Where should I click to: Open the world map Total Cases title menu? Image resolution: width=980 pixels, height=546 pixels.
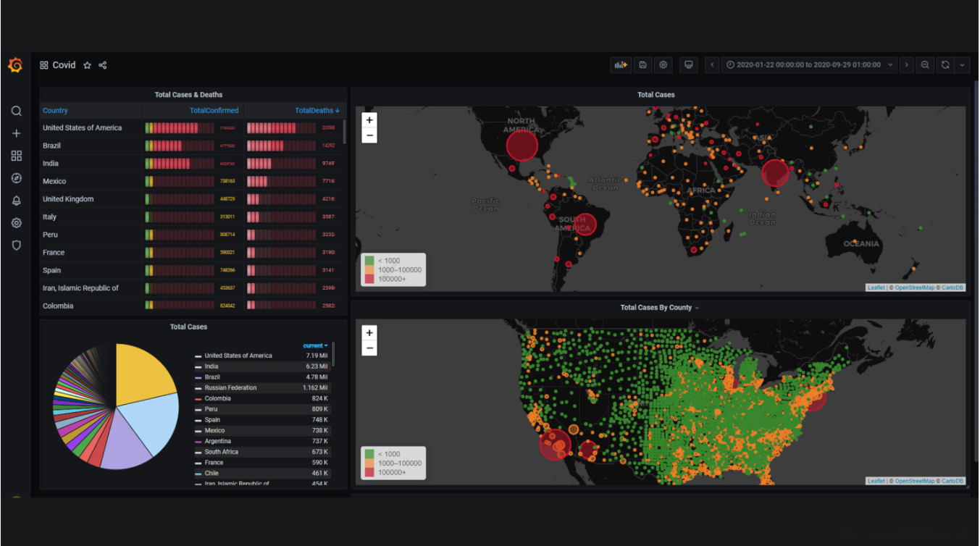coord(656,95)
